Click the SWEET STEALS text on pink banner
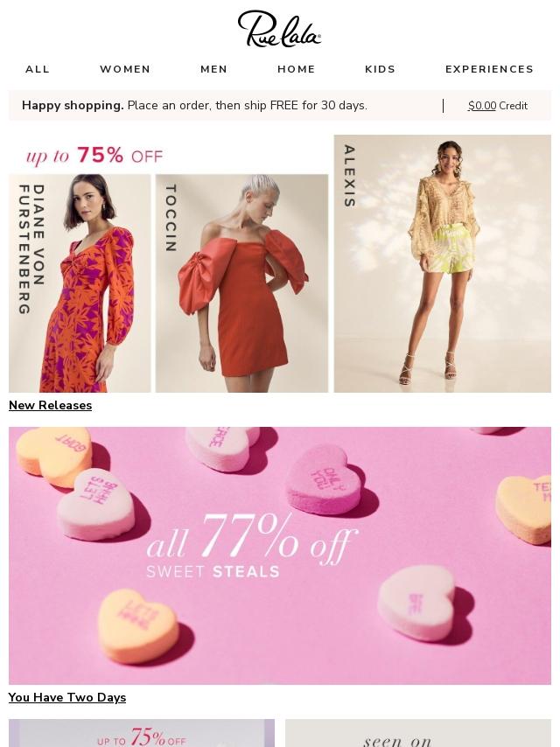This screenshot has width=560, height=747. [213, 572]
